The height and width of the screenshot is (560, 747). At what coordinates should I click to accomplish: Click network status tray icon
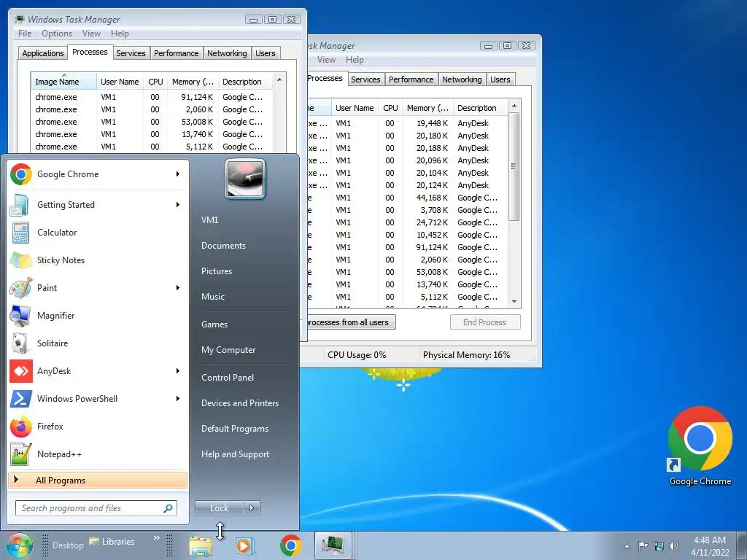pos(659,546)
